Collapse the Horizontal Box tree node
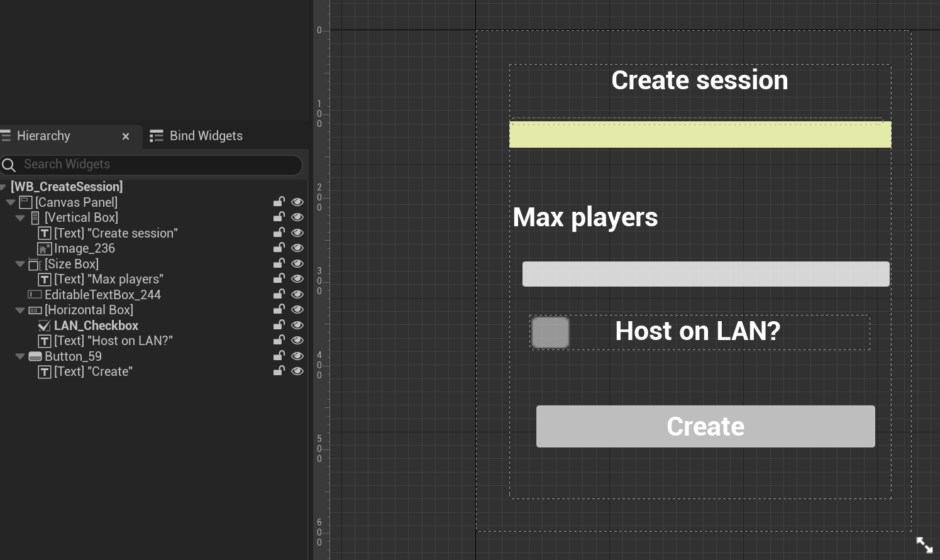This screenshot has width=940, height=560. coord(20,310)
